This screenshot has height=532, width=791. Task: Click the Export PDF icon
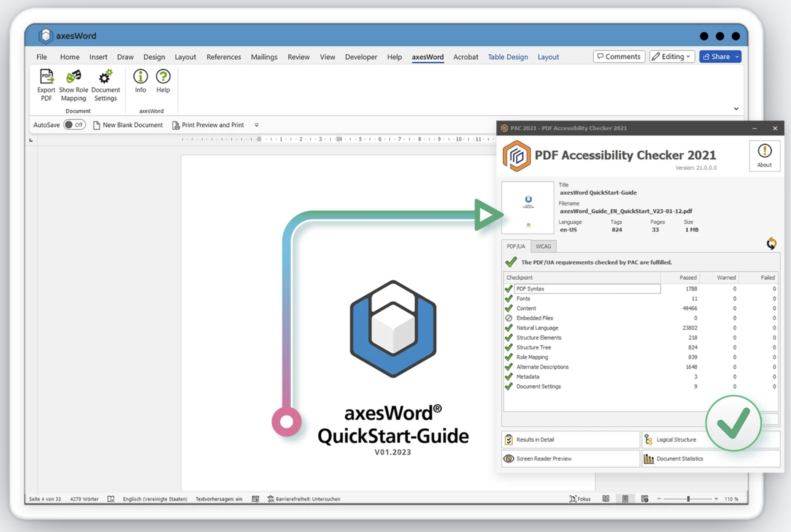[x=46, y=77]
